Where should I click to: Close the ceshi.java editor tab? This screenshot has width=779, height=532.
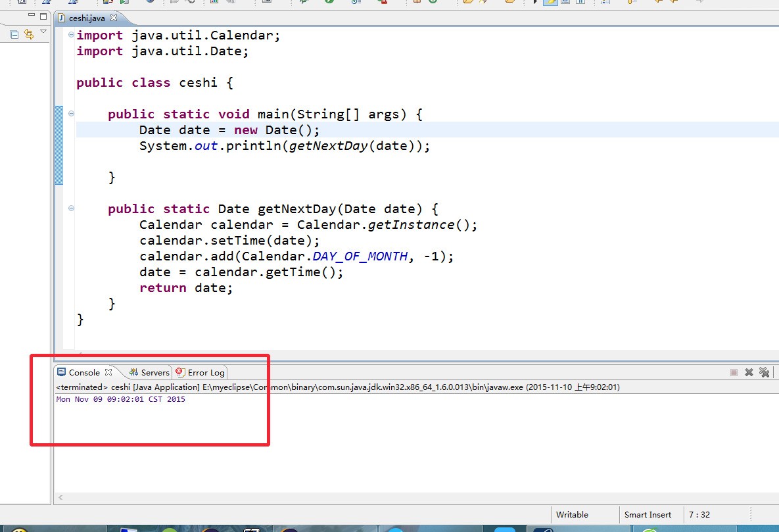click(114, 18)
